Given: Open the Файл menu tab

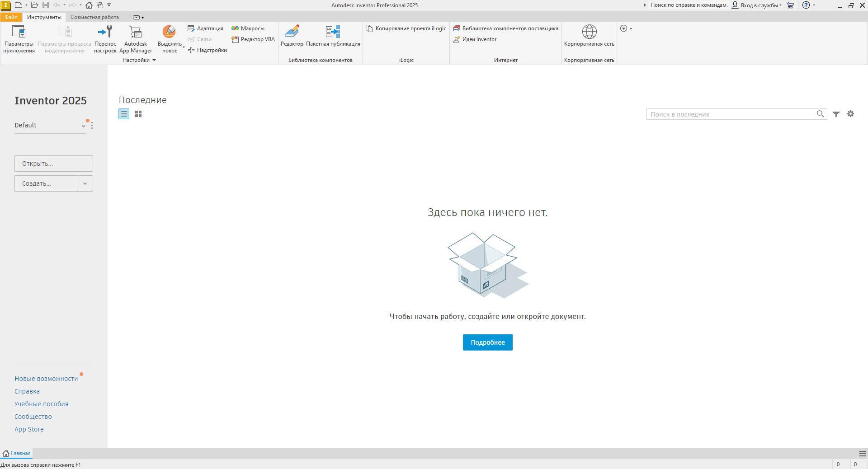Looking at the screenshot, I should pos(11,17).
